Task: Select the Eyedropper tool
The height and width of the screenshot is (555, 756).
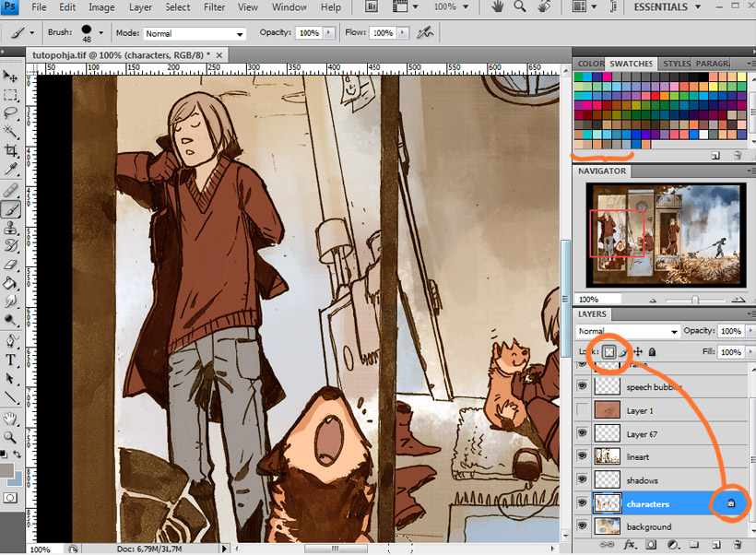Action: tap(11, 170)
